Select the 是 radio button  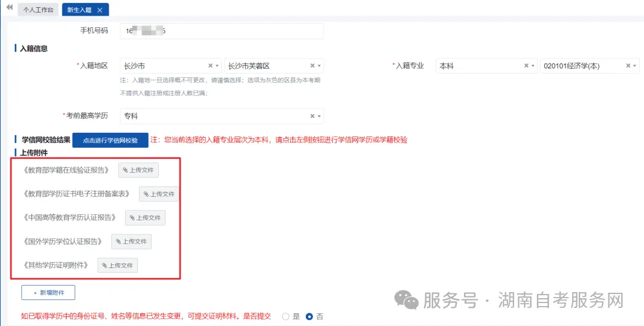point(286,316)
